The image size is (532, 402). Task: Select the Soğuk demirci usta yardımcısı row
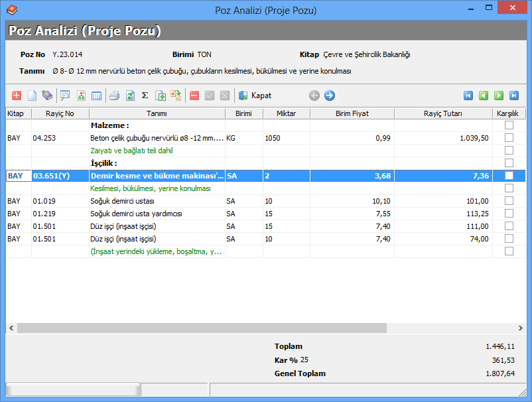click(136, 214)
